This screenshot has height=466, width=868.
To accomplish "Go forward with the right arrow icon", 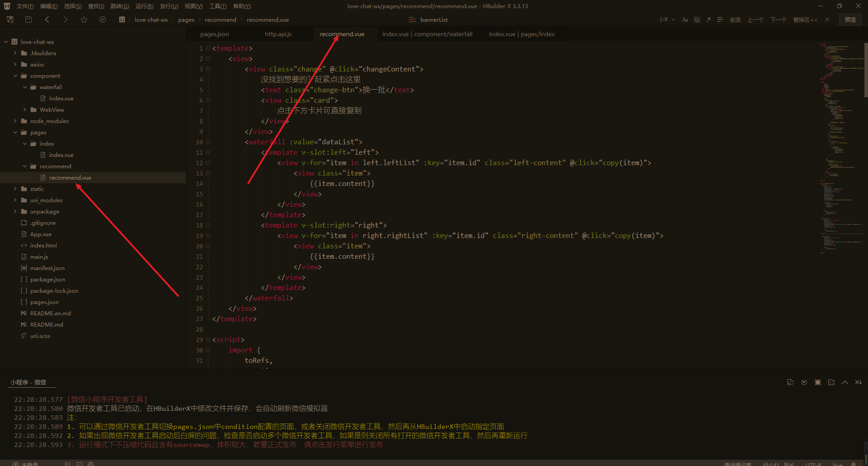I will (x=65, y=19).
